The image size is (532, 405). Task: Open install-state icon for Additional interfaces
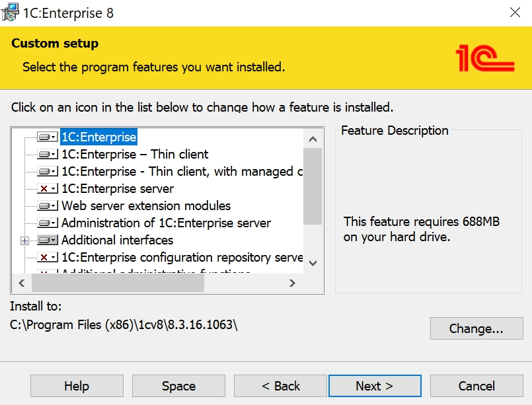(x=48, y=240)
